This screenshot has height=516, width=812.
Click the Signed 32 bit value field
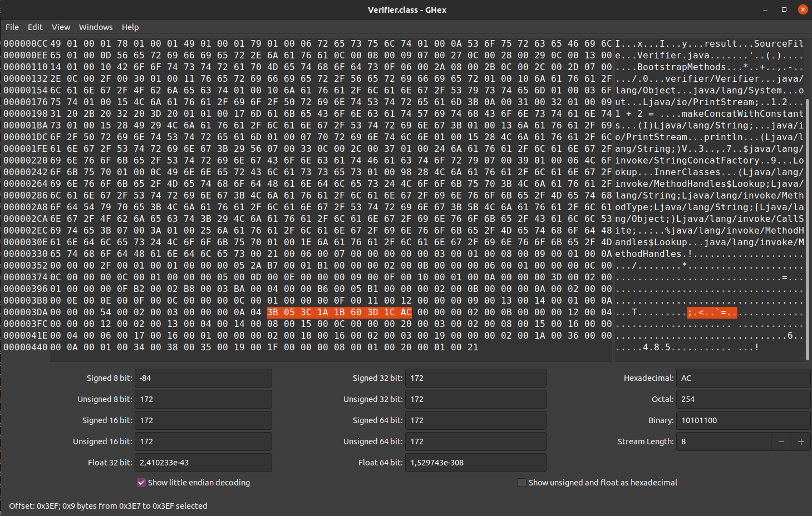click(x=476, y=378)
